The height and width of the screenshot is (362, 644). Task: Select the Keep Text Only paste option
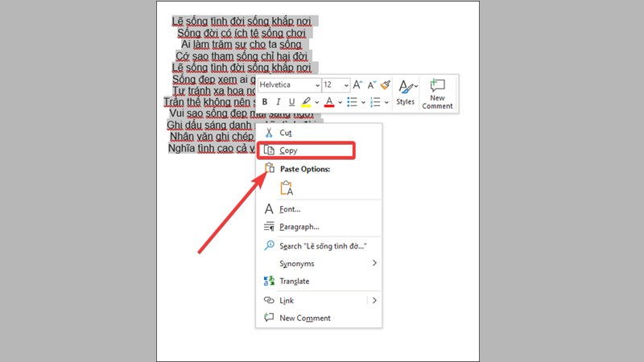287,188
